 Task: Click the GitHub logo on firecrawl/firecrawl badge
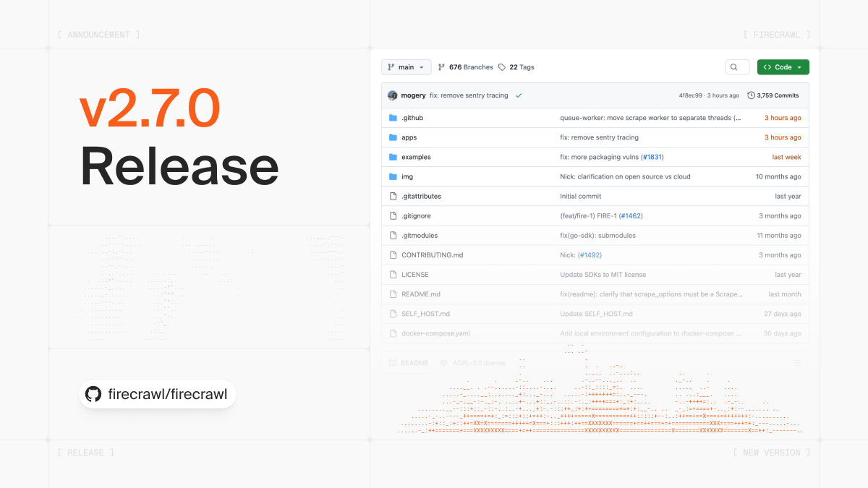click(x=93, y=394)
